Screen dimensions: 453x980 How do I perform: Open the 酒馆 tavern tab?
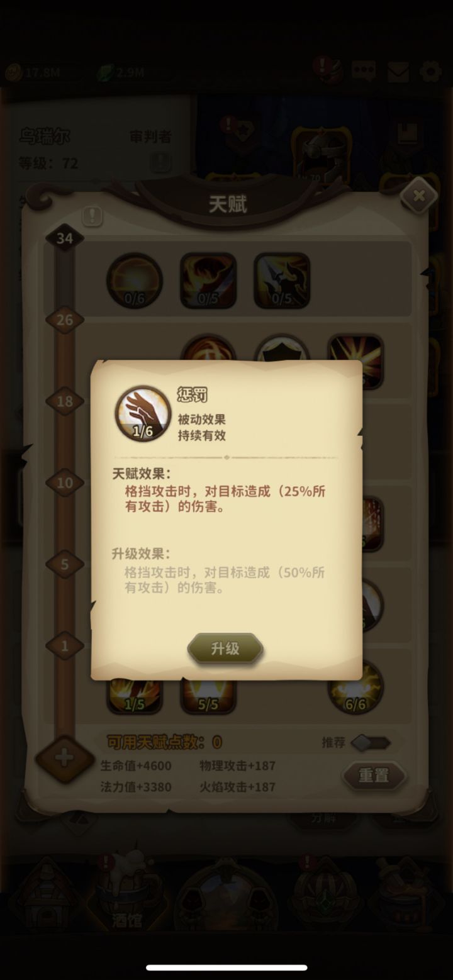[x=127, y=893]
